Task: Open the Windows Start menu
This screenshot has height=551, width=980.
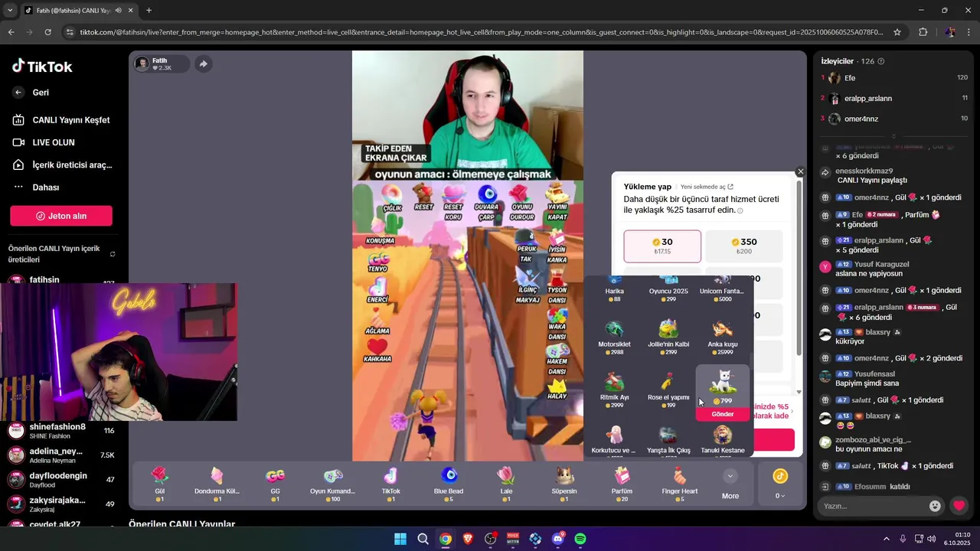Action: pyautogui.click(x=400, y=539)
